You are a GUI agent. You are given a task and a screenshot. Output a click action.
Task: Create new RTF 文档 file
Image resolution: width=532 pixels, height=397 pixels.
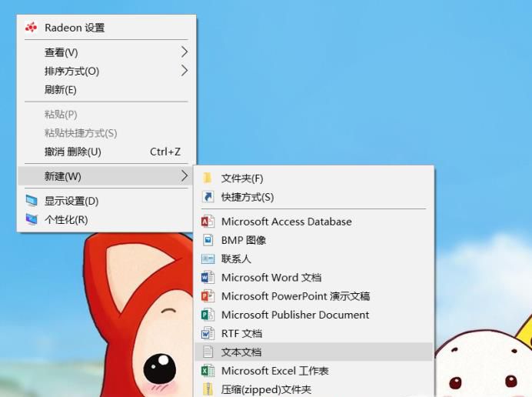[x=314, y=333]
